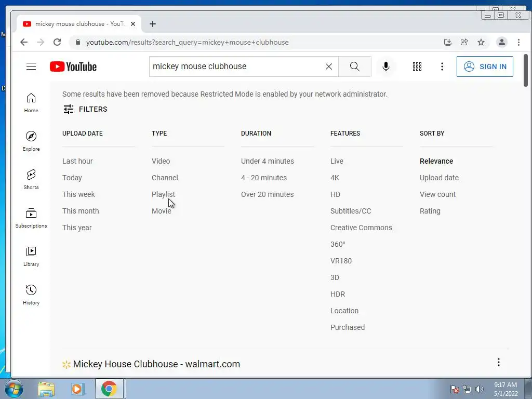This screenshot has height=399, width=532.
Task: Start voice search with the microphone
Action: 386,66
